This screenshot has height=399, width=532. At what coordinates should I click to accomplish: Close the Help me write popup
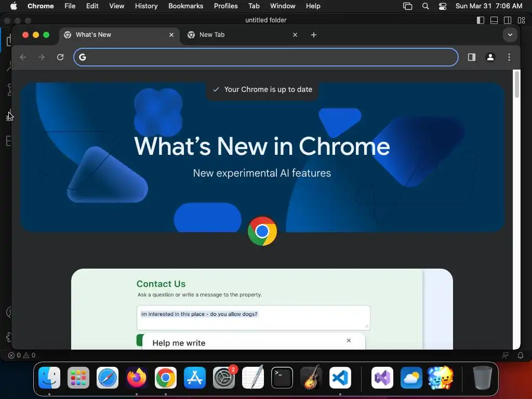tap(349, 340)
